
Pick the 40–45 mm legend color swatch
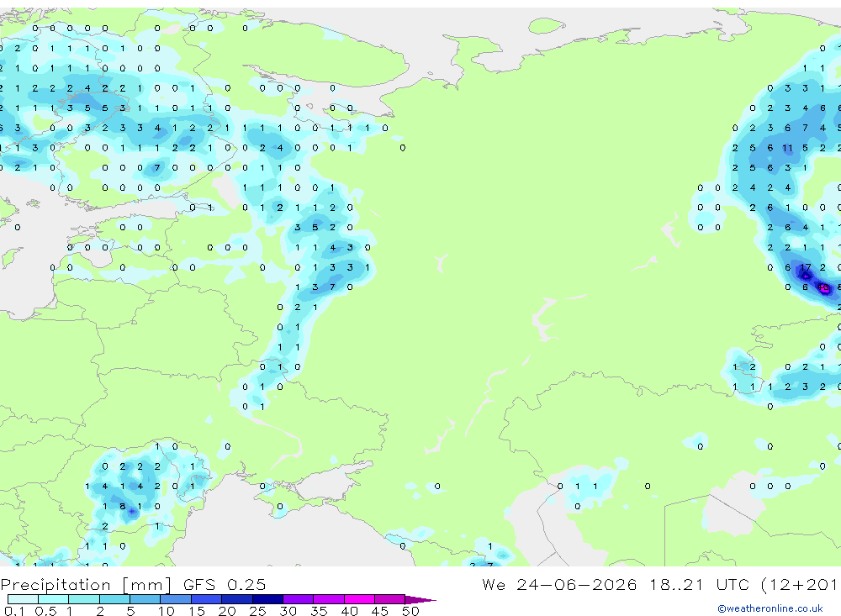(359, 599)
